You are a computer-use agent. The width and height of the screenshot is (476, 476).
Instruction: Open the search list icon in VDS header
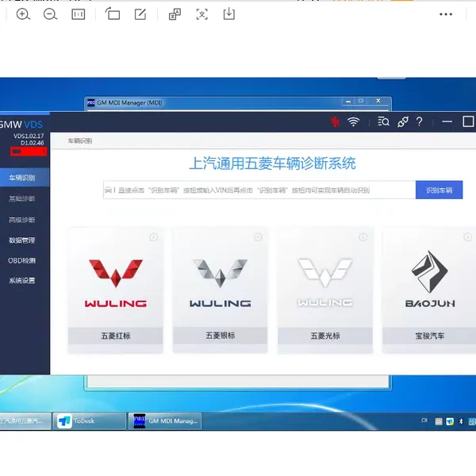[x=383, y=121]
